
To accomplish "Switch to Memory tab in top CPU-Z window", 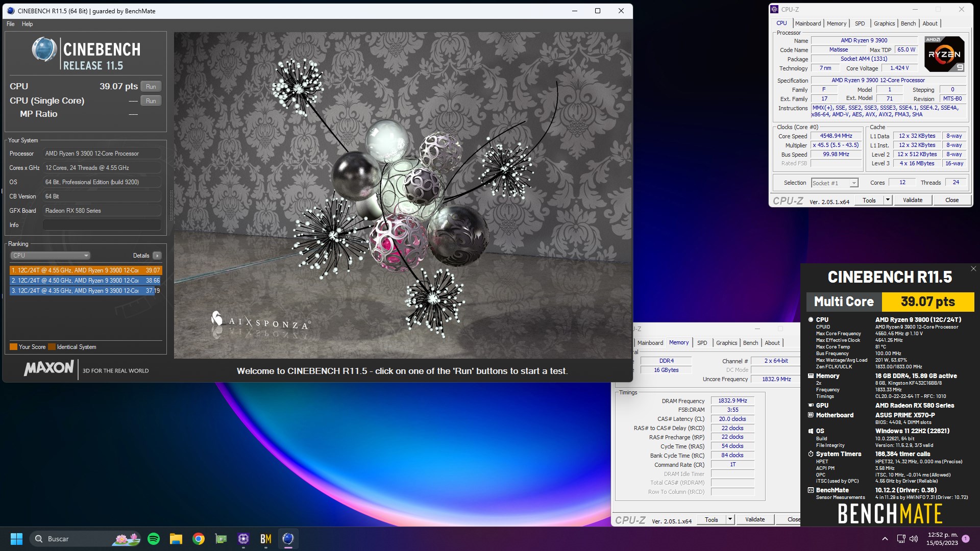I will coord(837,23).
